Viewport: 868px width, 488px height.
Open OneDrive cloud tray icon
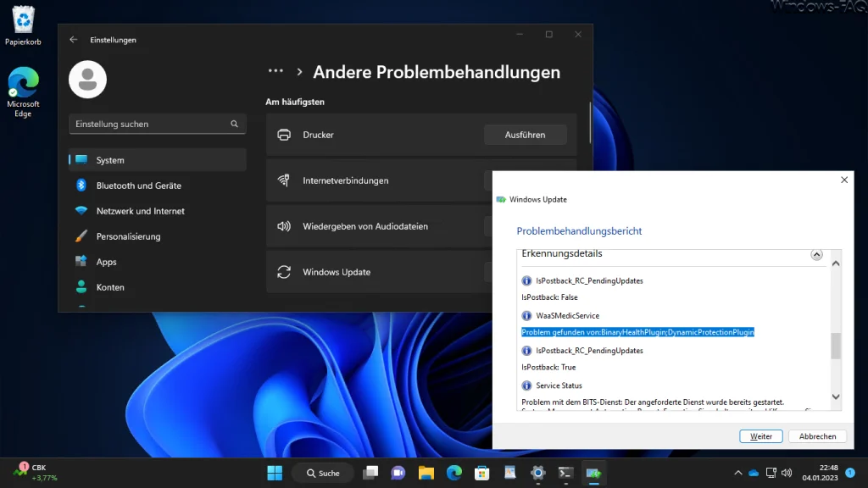click(754, 473)
